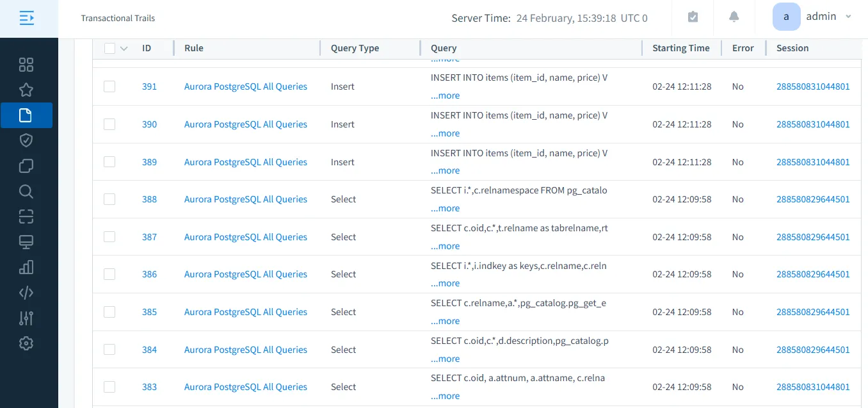Click the INSERT INTO items query text in row 390
The width and height of the screenshot is (868, 408).
(x=519, y=115)
